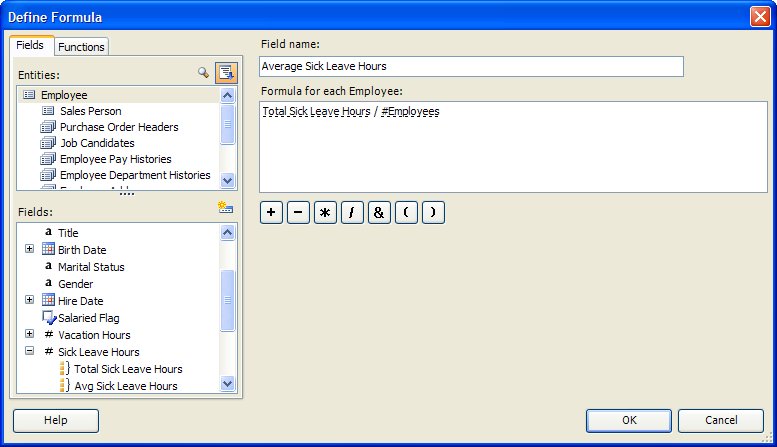Select the Total Sick Leave Hours field
The width and height of the screenshot is (777, 447).
point(128,369)
